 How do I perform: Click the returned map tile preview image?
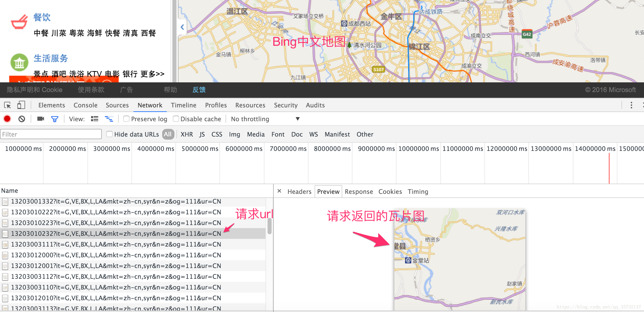[x=460, y=259]
